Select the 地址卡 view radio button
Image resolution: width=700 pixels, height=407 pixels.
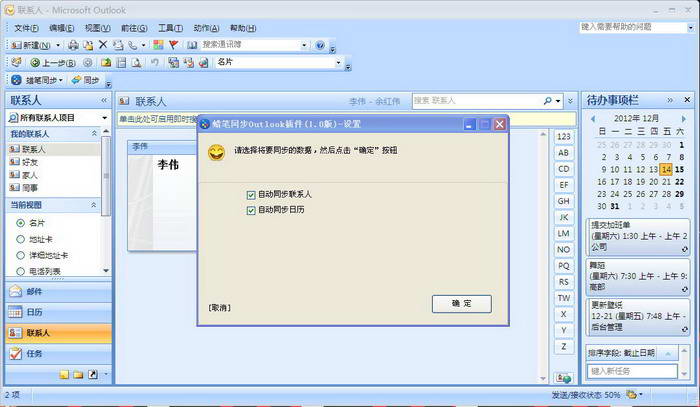pyautogui.click(x=20, y=239)
